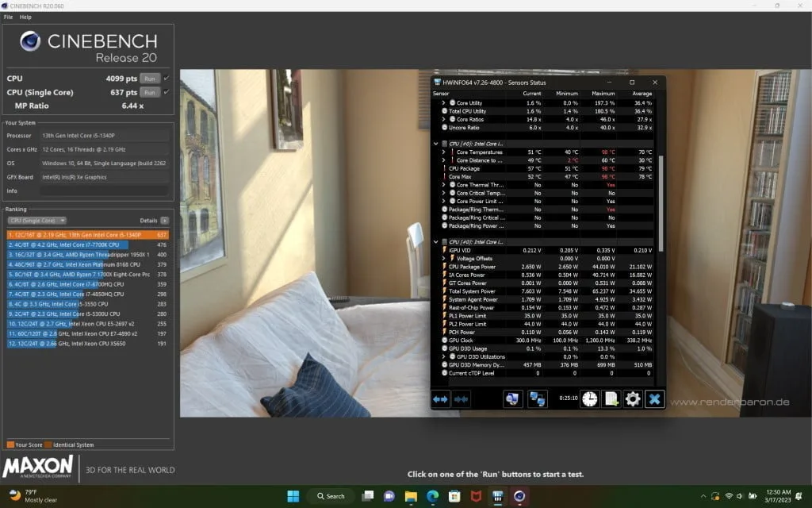
Task: Click HWiNFO collapse columns arrows icon
Action: (461, 398)
